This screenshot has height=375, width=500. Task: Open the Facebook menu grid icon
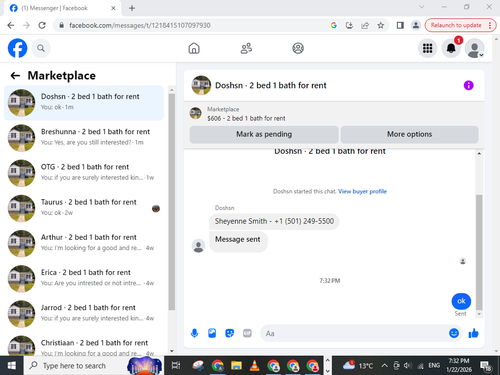pos(427,48)
